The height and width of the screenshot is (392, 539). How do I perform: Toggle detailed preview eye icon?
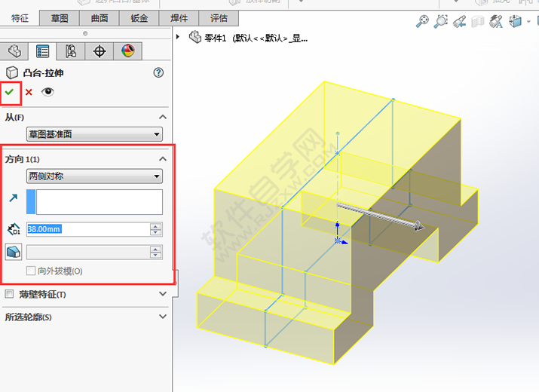(47, 92)
